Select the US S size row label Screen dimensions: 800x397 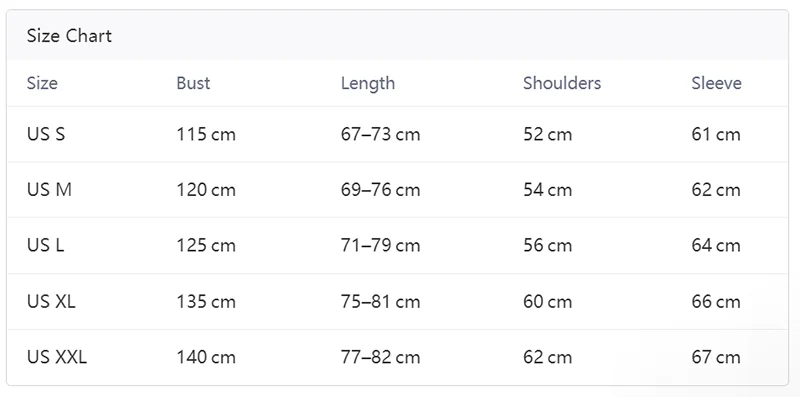click(46, 134)
